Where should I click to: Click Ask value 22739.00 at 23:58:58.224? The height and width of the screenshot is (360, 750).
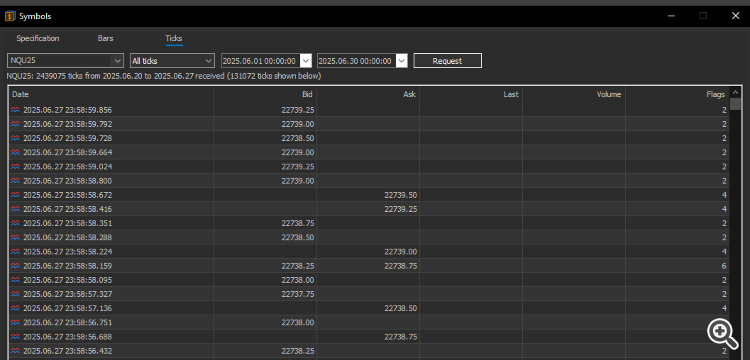(400, 251)
